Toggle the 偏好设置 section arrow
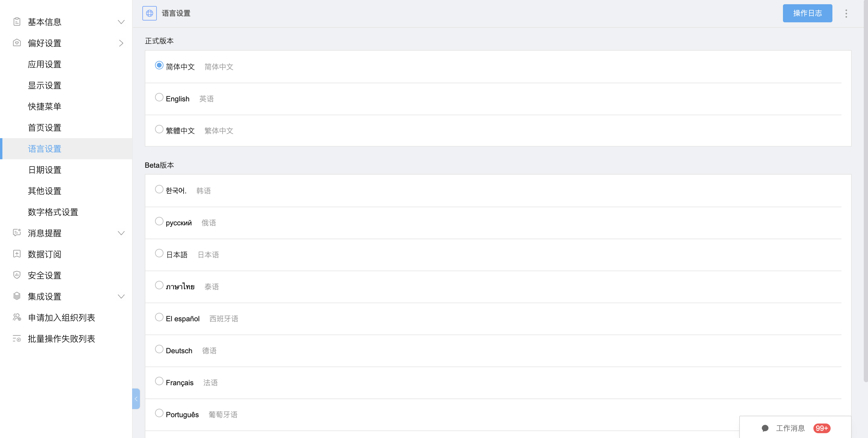 pos(121,43)
